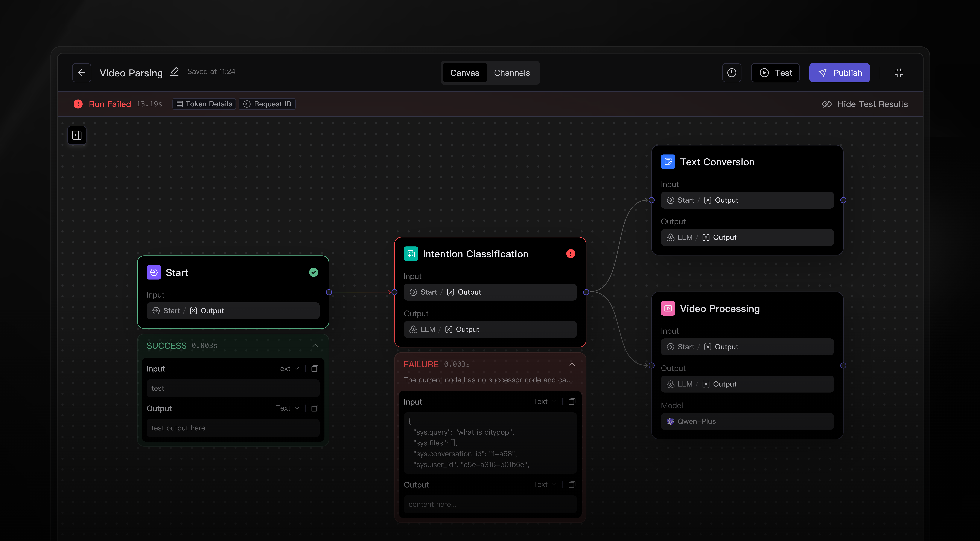Screen dimensions: 980x541
Task: Click the red error badge on Intention Classification
Action: tap(571, 254)
